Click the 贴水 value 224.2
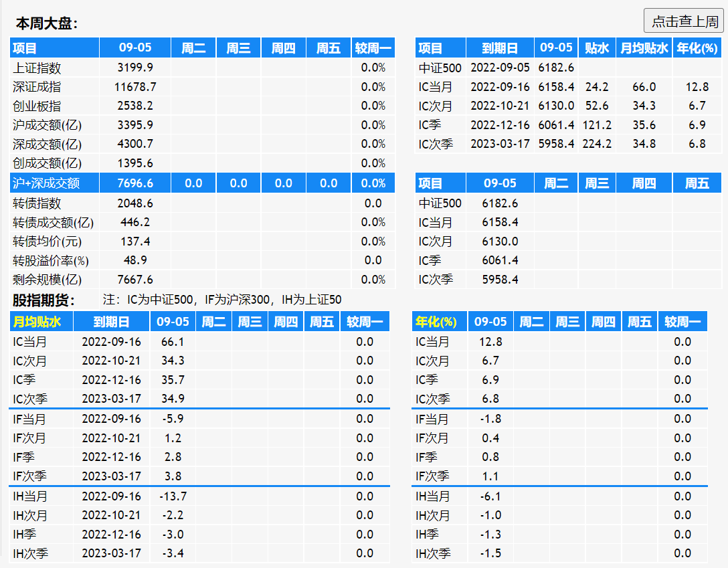Image resolution: width=728 pixels, height=568 pixels. pyautogui.click(x=597, y=144)
